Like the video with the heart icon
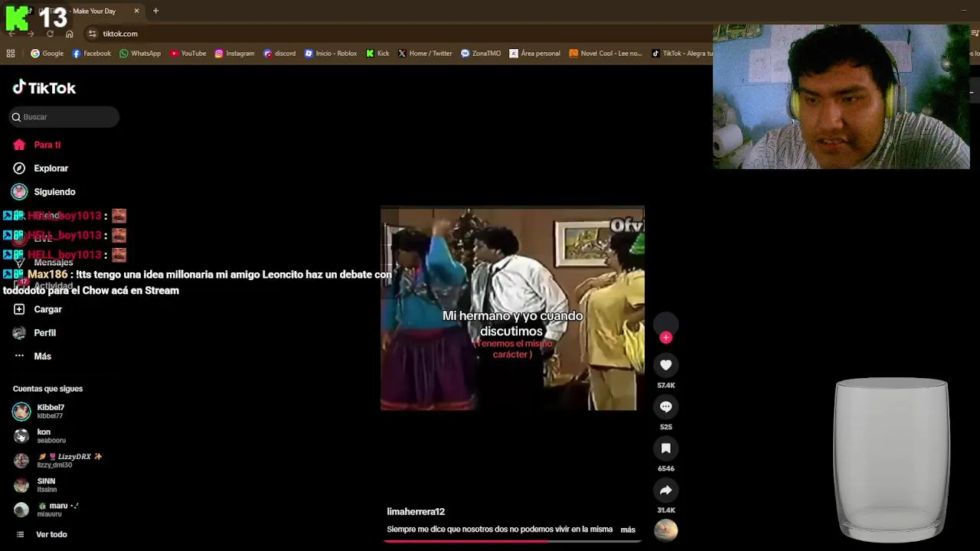The height and width of the screenshot is (551, 980). coord(666,365)
